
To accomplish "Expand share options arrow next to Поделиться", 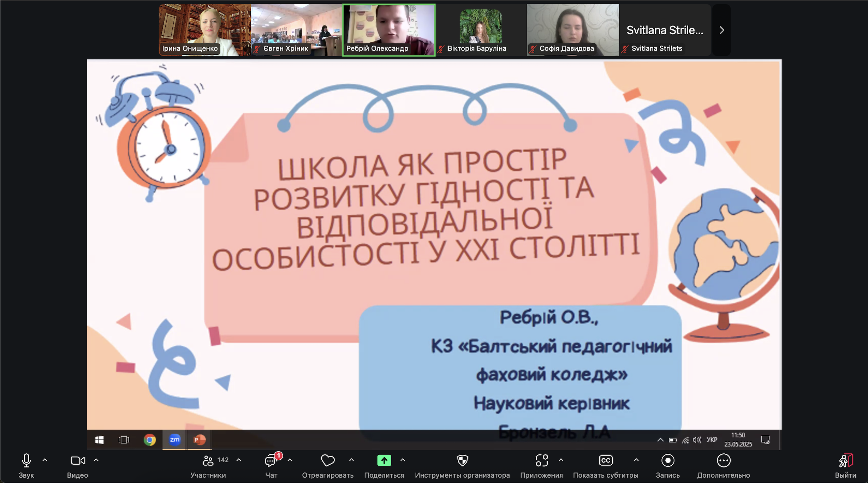I will (403, 460).
